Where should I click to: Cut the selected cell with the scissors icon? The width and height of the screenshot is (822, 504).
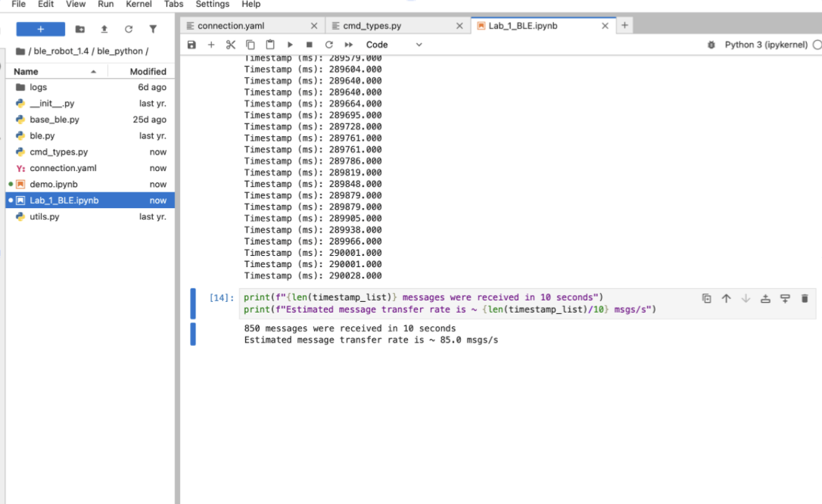[x=231, y=45]
